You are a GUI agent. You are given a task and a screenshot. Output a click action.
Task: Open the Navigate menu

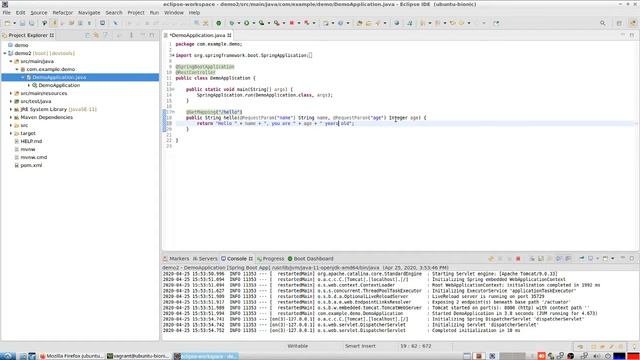tap(89, 13)
